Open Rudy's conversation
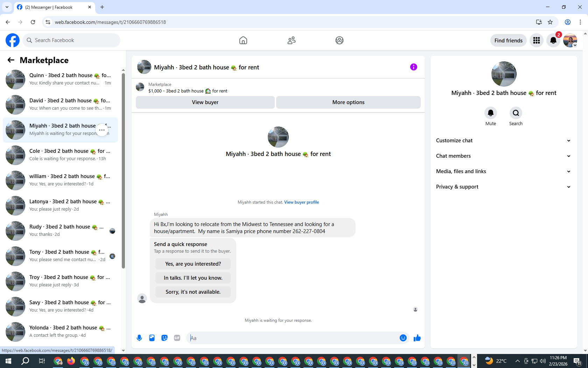Image resolution: width=588 pixels, height=368 pixels. [x=60, y=231]
